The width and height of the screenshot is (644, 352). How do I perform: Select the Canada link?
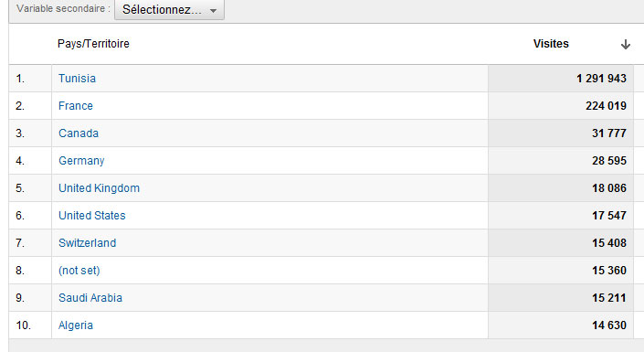coord(79,133)
